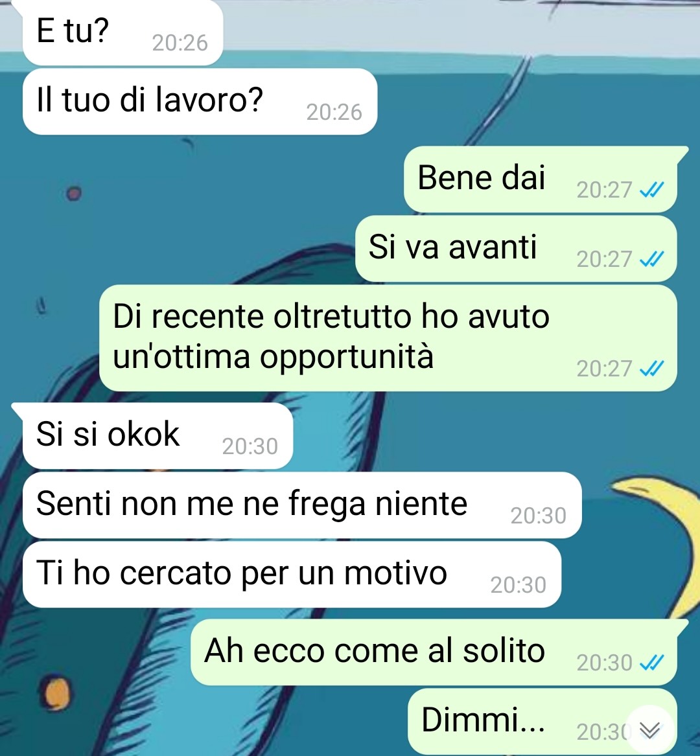Tap the 20:26 timestamp on 'E tu?'
700x756 pixels.
tap(180, 43)
